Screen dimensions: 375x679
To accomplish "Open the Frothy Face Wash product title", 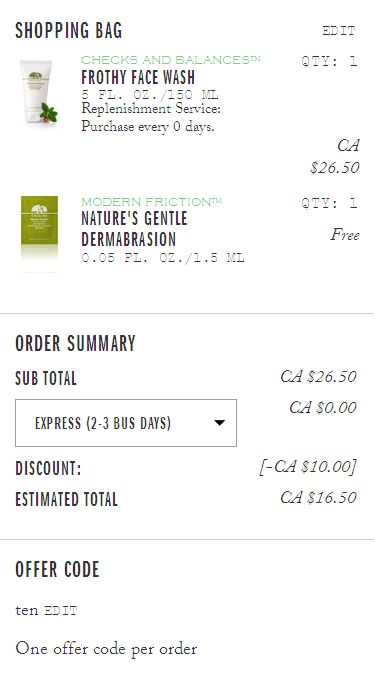I will 138,78.
